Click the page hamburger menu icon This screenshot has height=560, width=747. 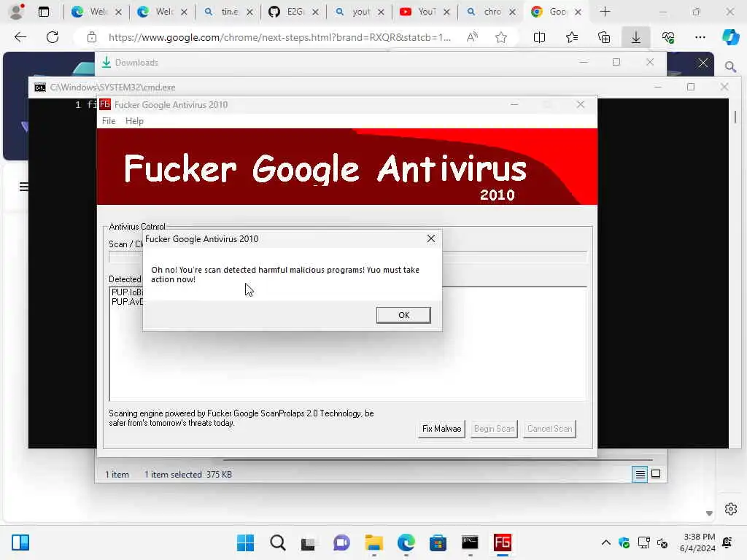click(x=24, y=187)
